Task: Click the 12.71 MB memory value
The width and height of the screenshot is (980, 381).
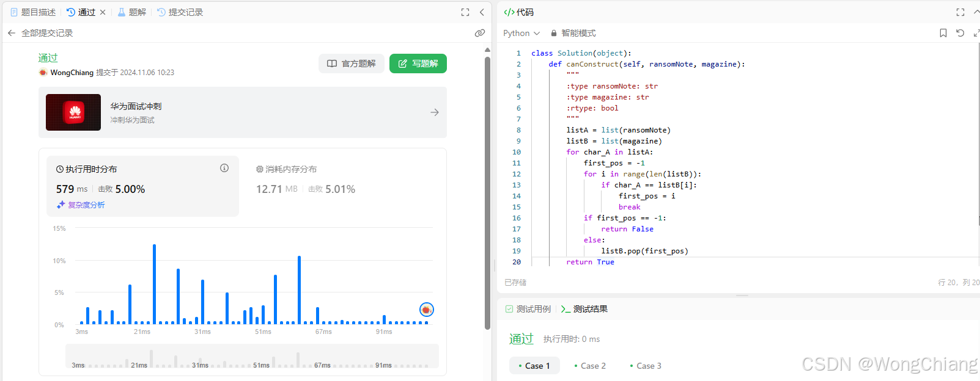Action: 276,189
